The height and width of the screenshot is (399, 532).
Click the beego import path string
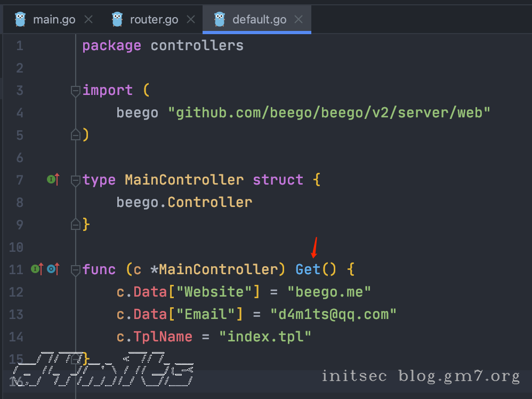(329, 113)
